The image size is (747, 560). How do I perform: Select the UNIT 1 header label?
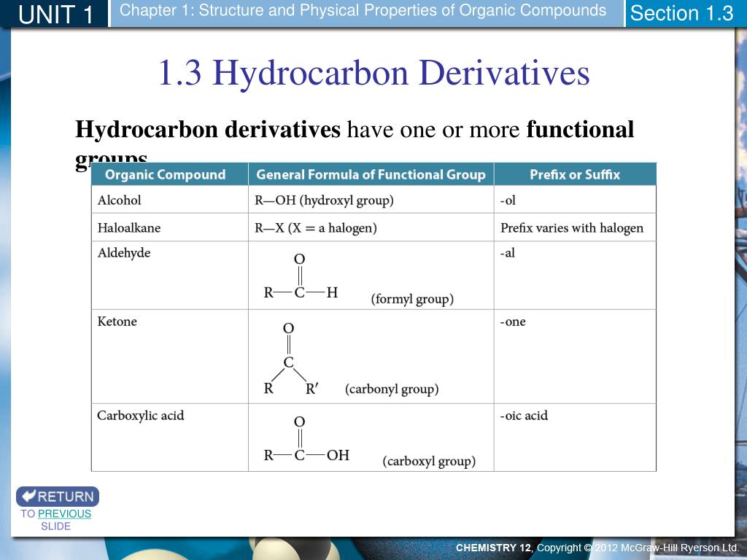(55, 14)
